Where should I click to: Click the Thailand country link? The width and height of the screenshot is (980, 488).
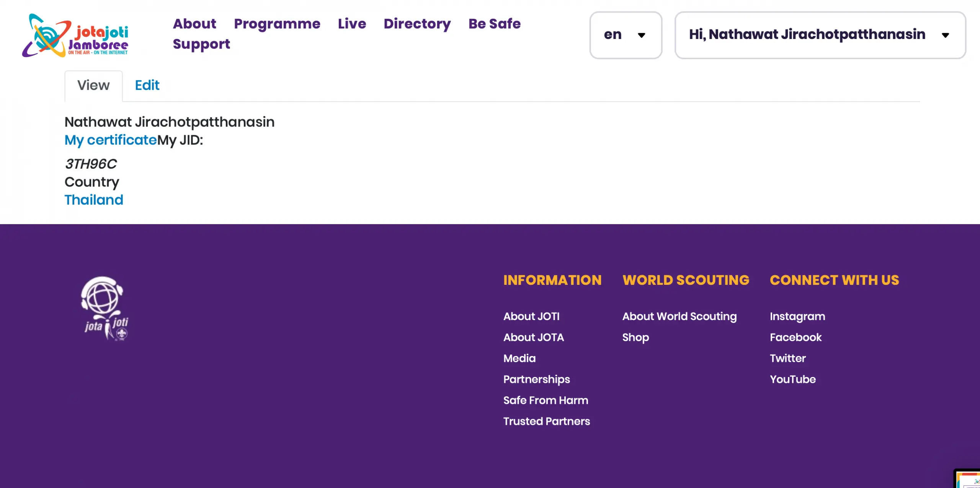(x=94, y=200)
